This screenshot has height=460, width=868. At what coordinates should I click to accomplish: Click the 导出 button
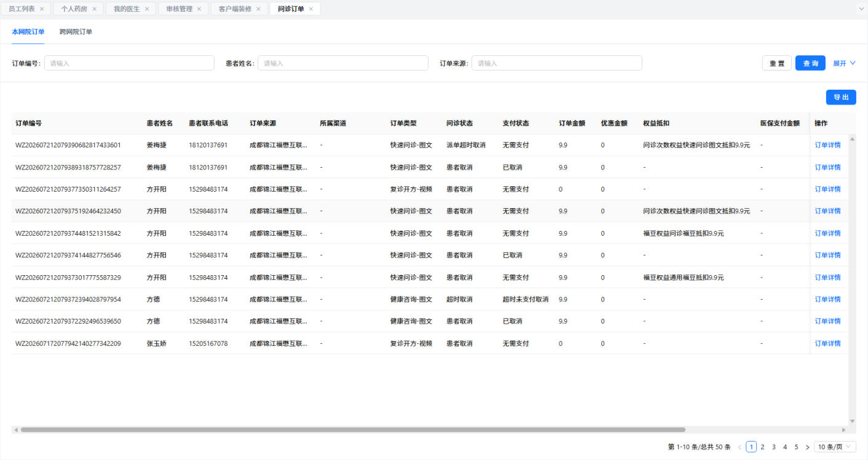(x=841, y=97)
